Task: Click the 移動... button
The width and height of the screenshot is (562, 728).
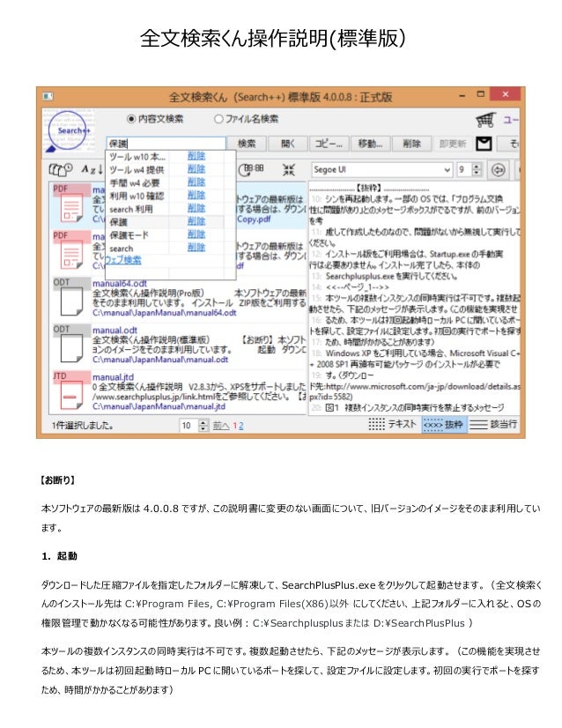Action: [370, 144]
